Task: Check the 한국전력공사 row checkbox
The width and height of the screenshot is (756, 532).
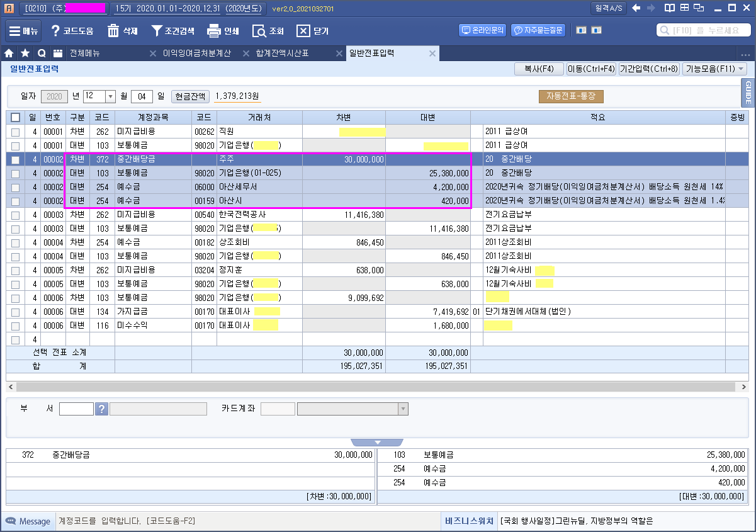Action: tap(16, 215)
